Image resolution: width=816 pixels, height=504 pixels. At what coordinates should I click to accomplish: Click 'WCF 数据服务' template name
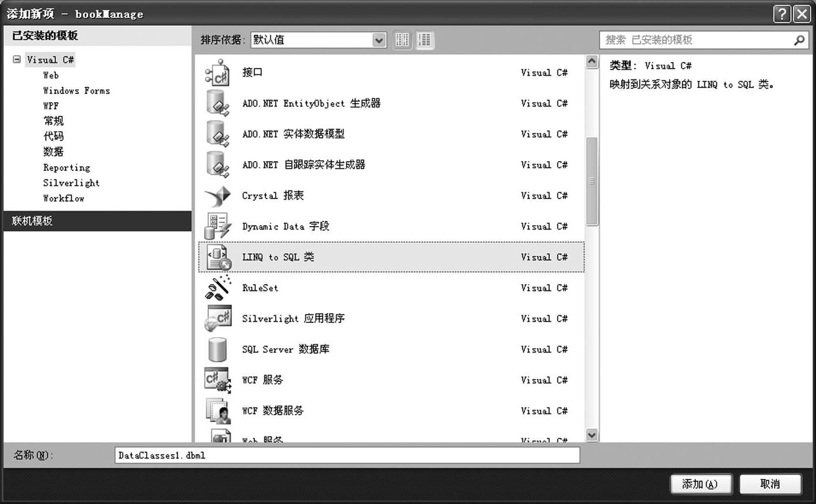[273, 411]
